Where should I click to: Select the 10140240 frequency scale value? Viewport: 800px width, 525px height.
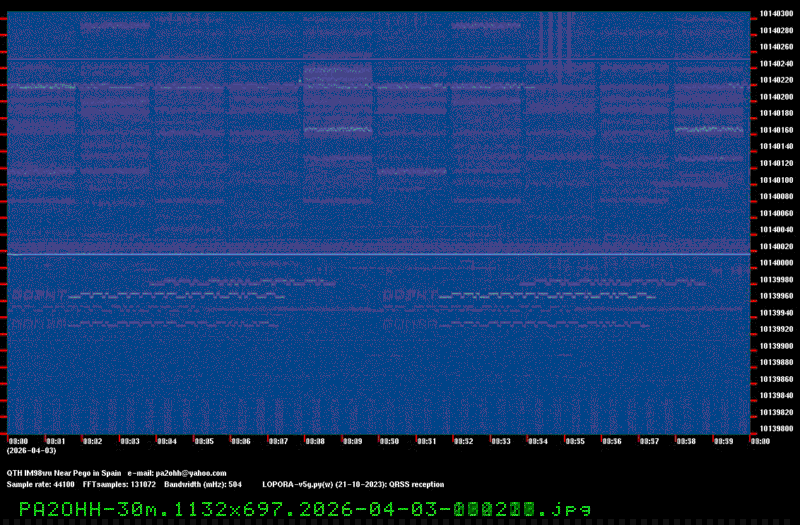point(776,63)
